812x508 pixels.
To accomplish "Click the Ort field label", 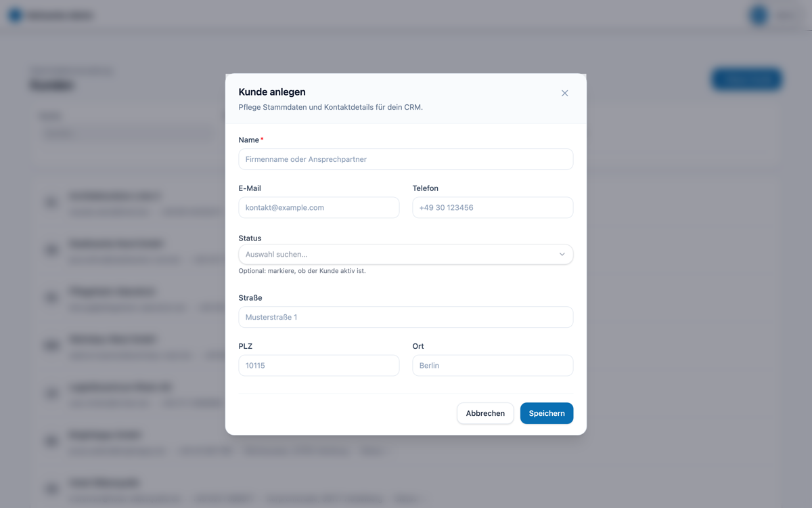I will coord(418,346).
